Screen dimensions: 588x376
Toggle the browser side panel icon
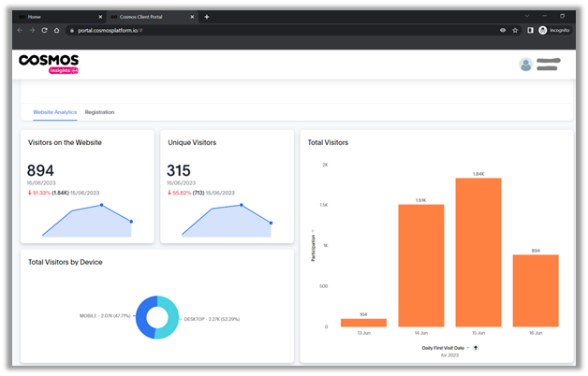[x=530, y=30]
